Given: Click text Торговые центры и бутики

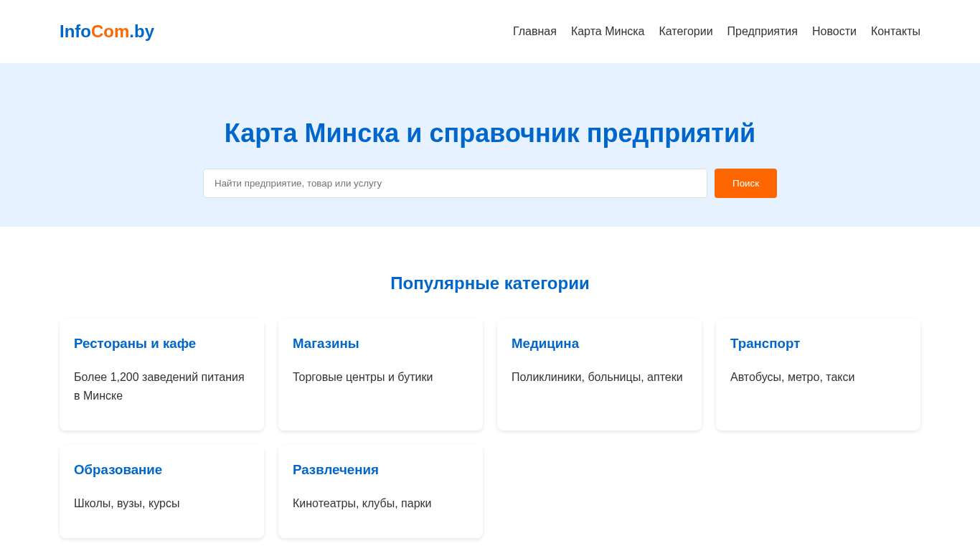Looking at the screenshot, I should (363, 377).
